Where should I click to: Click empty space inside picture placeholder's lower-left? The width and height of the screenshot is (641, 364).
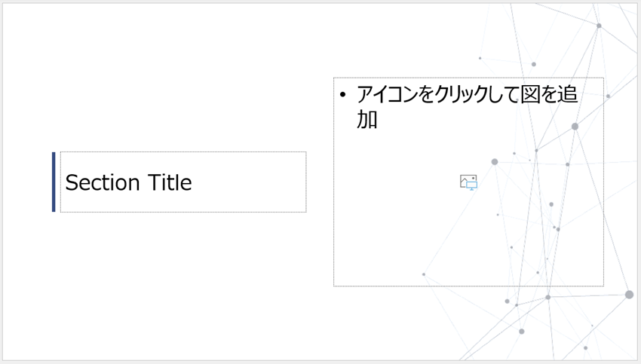[x=370, y=256]
